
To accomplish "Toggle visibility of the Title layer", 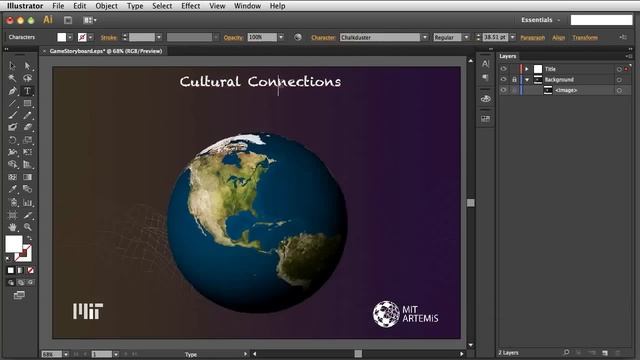I will coord(503,69).
